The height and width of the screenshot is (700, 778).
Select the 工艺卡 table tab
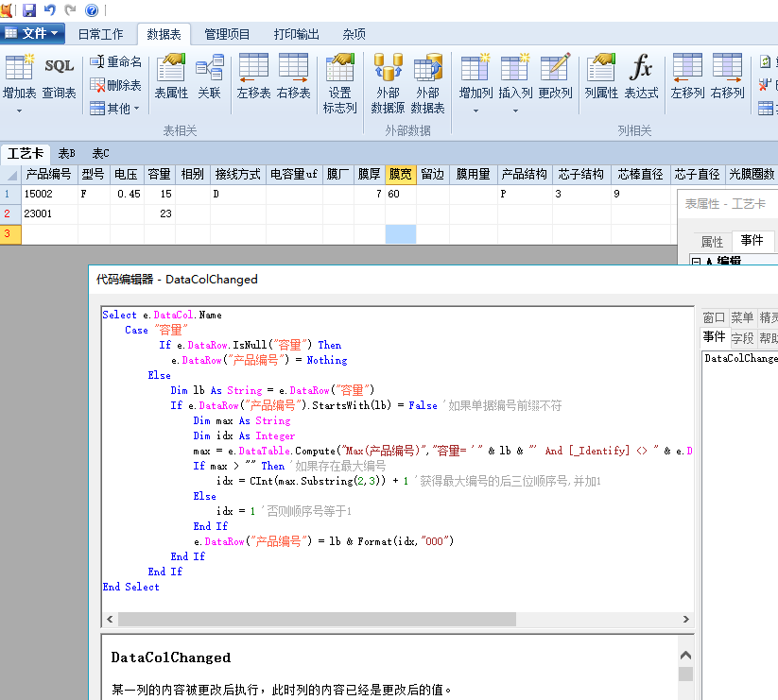point(26,154)
